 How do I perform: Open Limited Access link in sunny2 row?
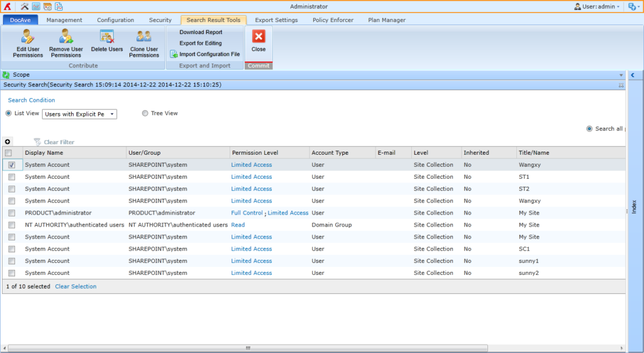click(252, 273)
